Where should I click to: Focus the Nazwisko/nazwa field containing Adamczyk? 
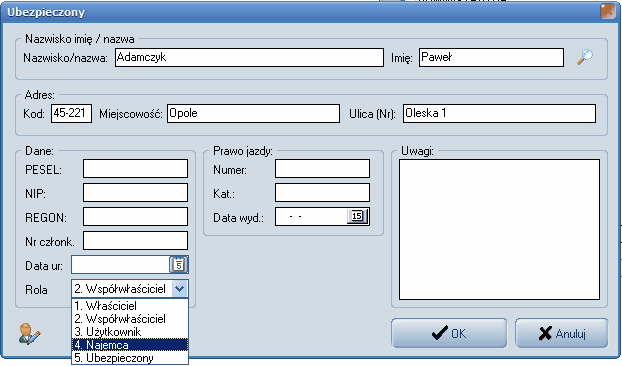[x=250, y=57]
